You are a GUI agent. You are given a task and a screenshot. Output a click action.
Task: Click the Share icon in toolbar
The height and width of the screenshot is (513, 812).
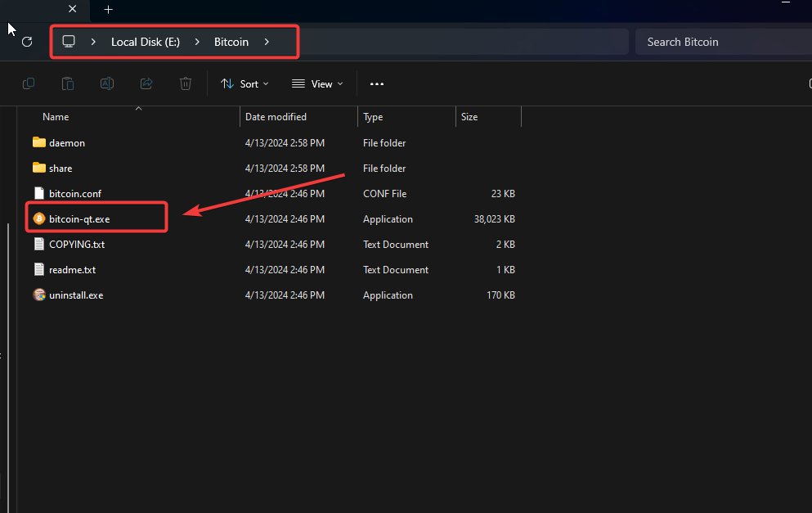146,83
